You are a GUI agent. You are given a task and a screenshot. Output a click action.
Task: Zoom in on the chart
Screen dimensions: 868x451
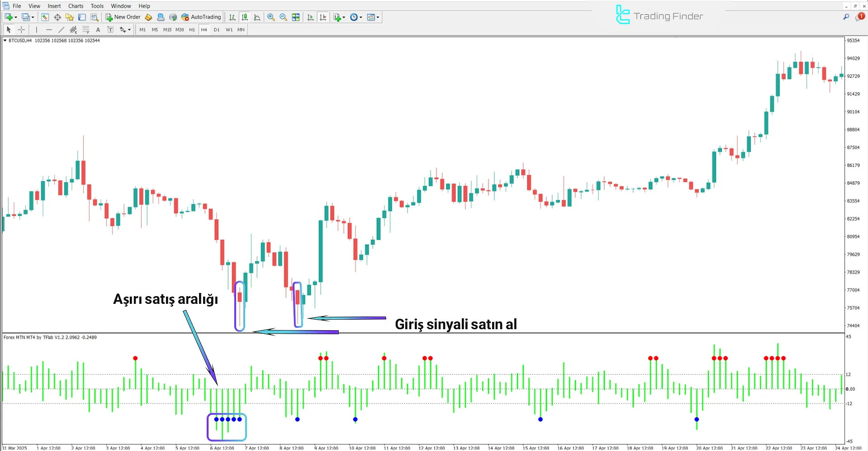pyautogui.click(x=271, y=17)
